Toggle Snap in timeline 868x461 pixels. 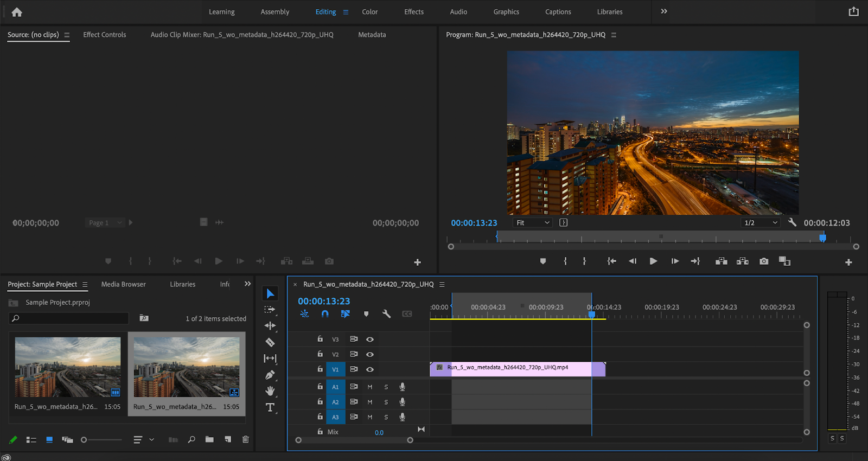pyautogui.click(x=325, y=314)
